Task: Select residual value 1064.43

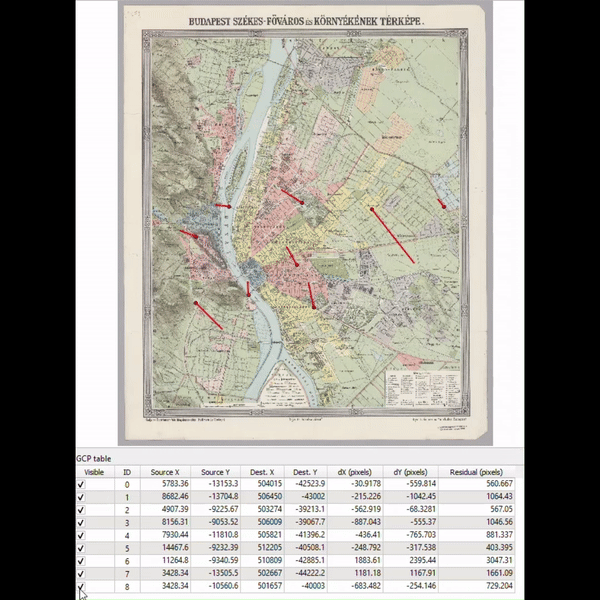Action: click(499, 496)
